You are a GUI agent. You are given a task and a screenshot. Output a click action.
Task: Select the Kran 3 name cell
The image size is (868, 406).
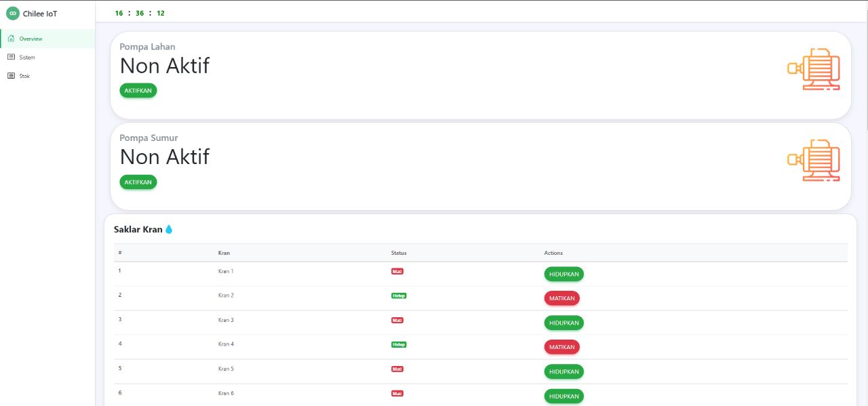(226, 320)
